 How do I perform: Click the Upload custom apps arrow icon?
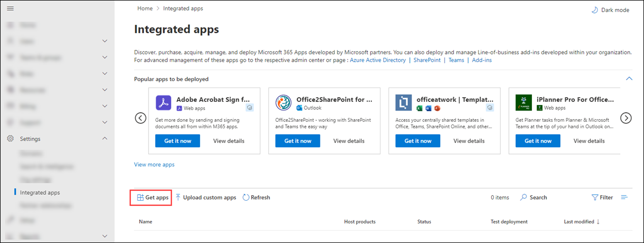[178, 197]
